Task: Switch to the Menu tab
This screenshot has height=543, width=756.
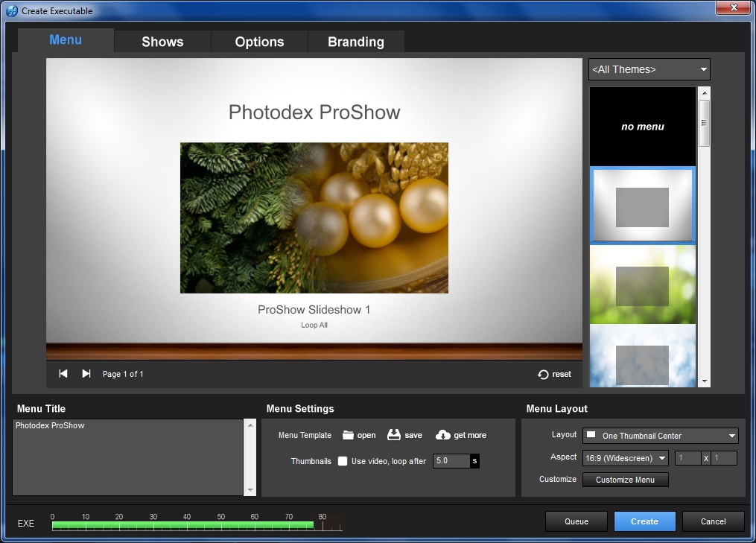Action: pos(66,40)
